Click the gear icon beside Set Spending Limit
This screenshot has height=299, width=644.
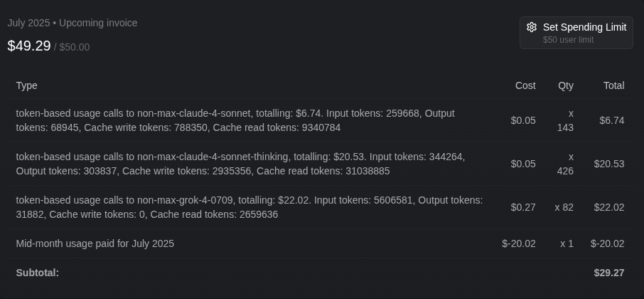(532, 27)
